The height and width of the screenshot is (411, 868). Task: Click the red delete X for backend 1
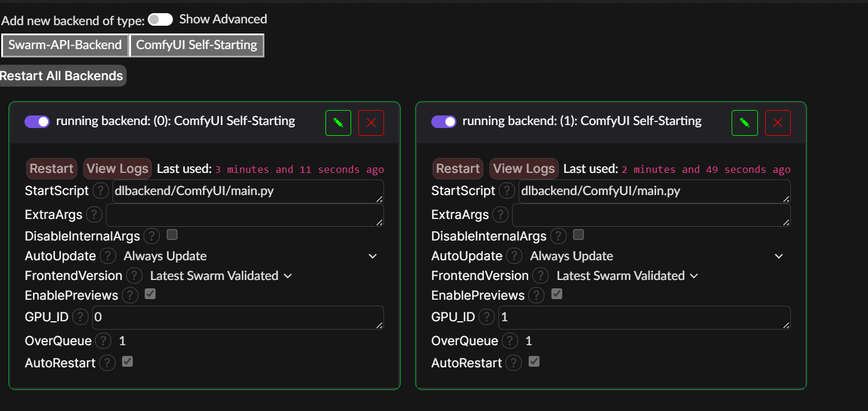coord(778,123)
